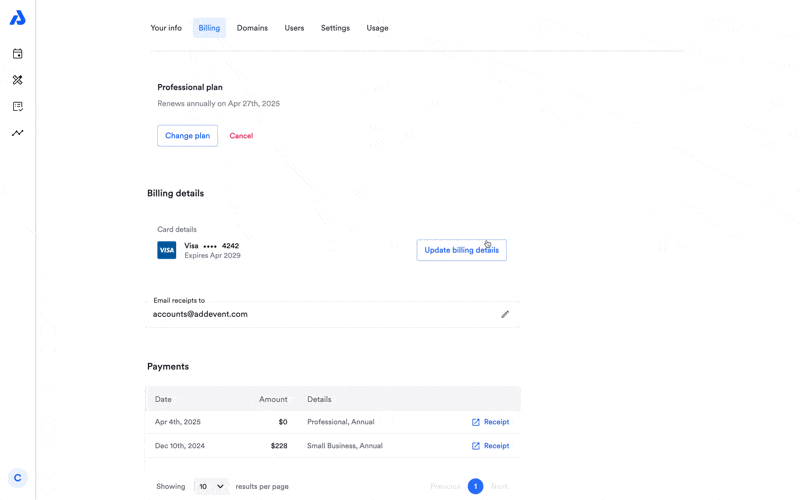
Task: Click the Next pagination button
Action: pos(499,486)
